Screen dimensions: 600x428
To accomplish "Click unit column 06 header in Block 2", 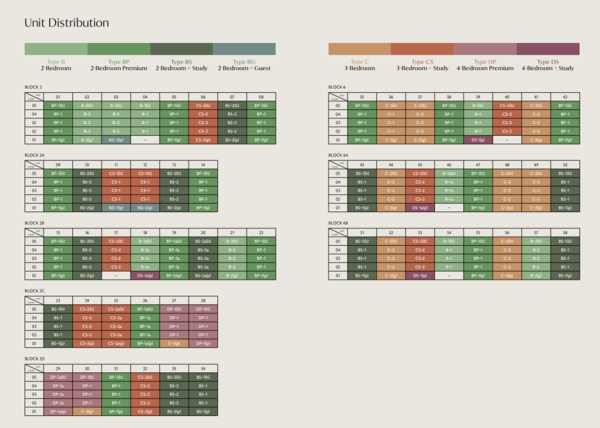I will pyautogui.click(x=203, y=97).
